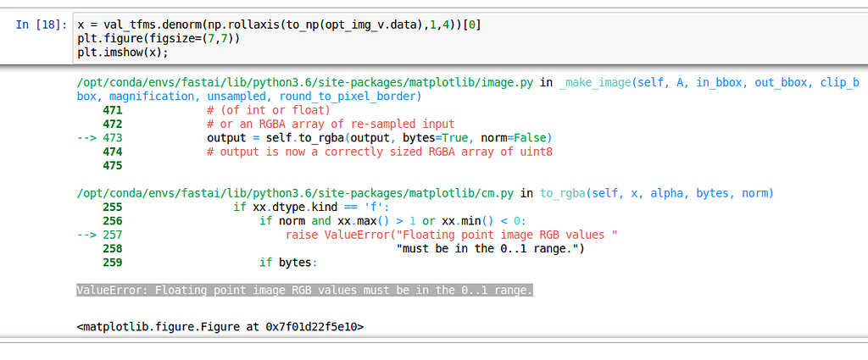Click the output = self.to_rgba line
Image resolution: width=868 pixels, height=360 pixels.
coord(379,138)
